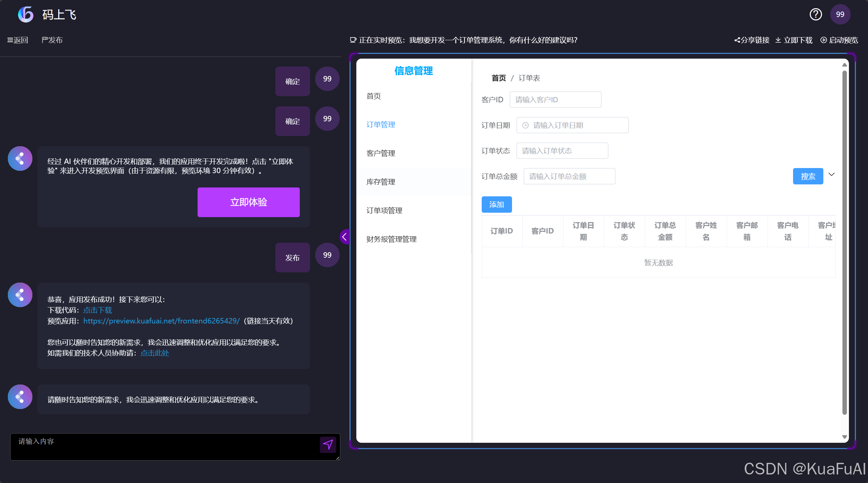This screenshot has width=868, height=483.
Task: Click the 立即下载 download icon
Action: click(x=778, y=40)
